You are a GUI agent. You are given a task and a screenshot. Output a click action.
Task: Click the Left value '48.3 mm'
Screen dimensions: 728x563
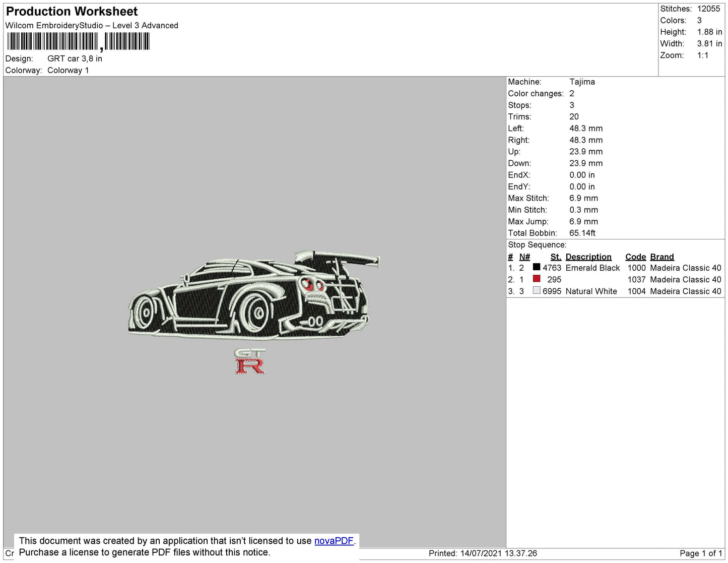(586, 129)
